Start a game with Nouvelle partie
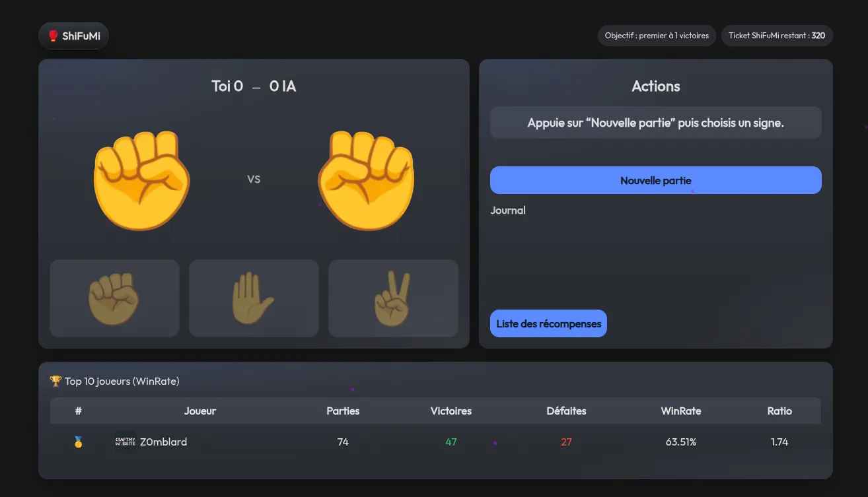Image resolution: width=868 pixels, height=497 pixels. [655, 180]
